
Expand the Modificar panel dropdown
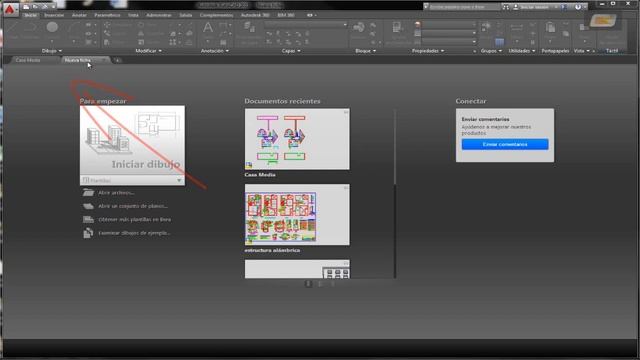(149, 51)
